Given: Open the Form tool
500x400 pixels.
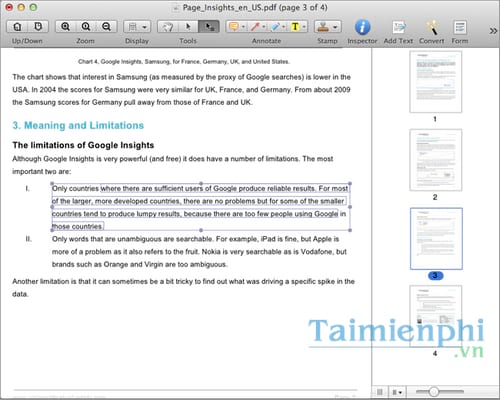Looking at the screenshot, I should point(460,27).
